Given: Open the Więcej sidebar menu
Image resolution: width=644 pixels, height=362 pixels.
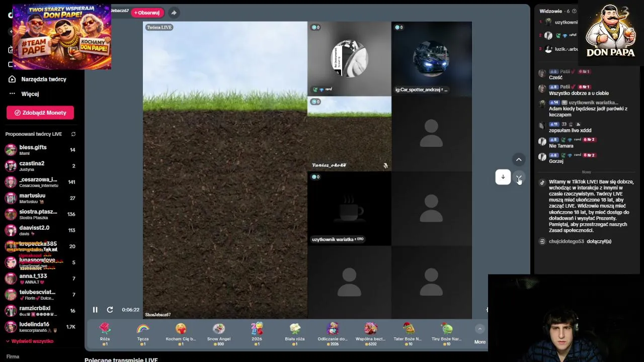Looking at the screenshot, I should (30, 94).
